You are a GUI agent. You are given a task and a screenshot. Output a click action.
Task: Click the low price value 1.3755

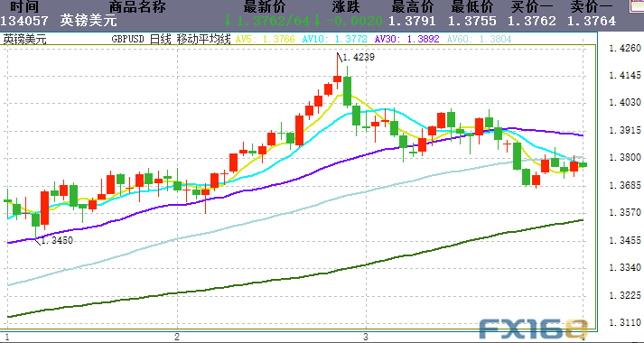pyautogui.click(x=471, y=21)
